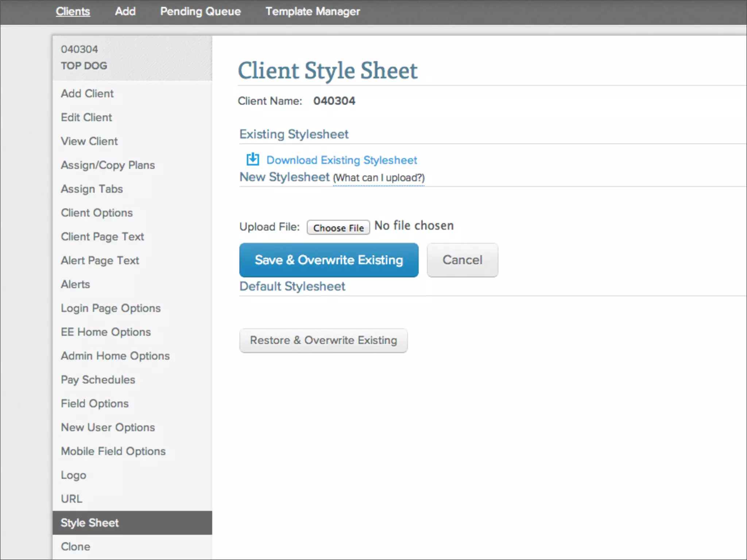The height and width of the screenshot is (560, 747).
Task: Open the Logo sidebar item
Action: 73,475
